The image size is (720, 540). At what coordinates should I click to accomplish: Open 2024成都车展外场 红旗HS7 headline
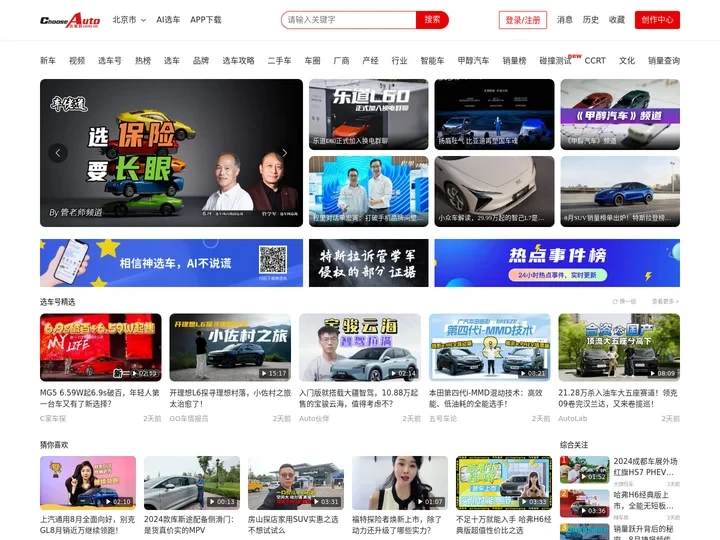[x=645, y=467]
